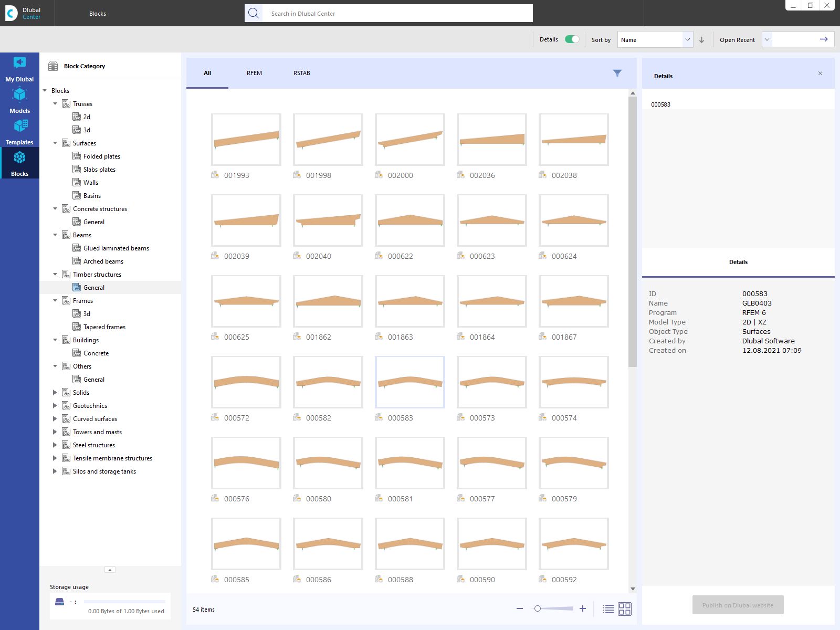Select Tensile membrane structures category

click(x=112, y=458)
